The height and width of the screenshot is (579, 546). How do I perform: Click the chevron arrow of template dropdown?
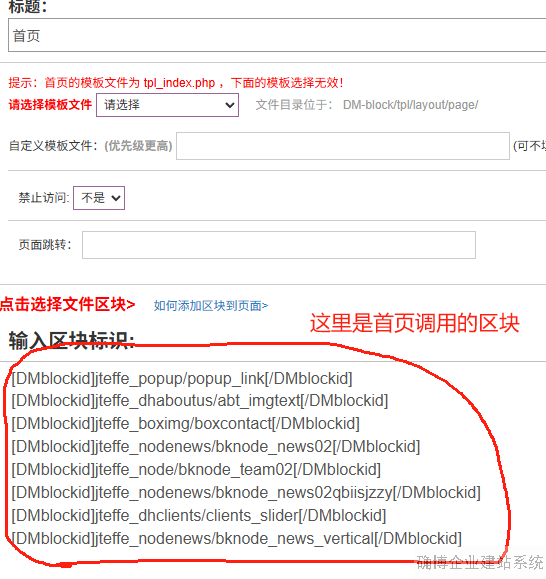coord(230,105)
